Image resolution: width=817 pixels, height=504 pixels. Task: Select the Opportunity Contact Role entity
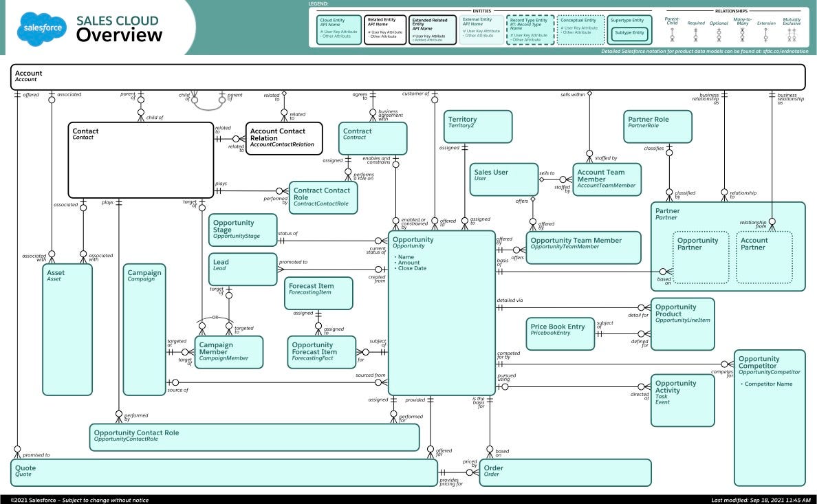254,437
